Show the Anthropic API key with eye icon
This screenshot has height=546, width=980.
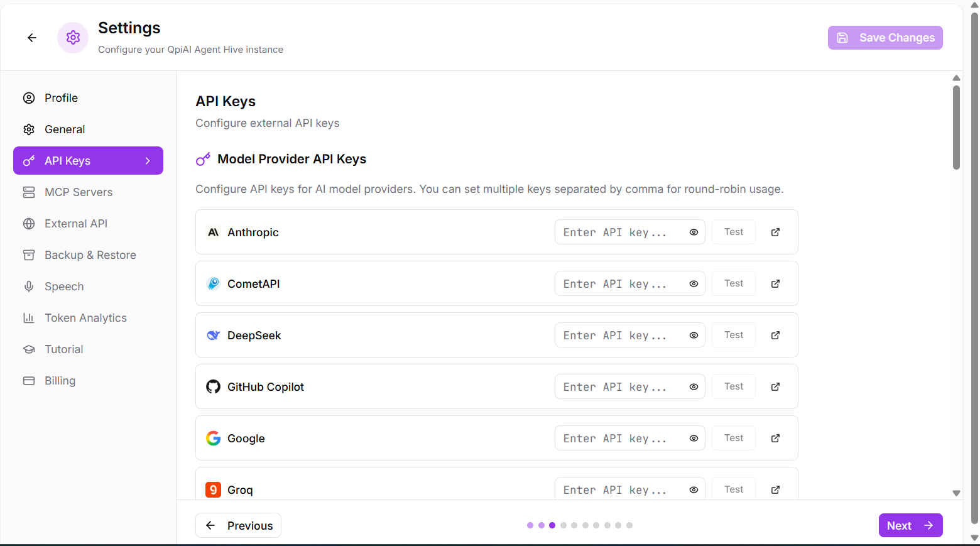694,232
